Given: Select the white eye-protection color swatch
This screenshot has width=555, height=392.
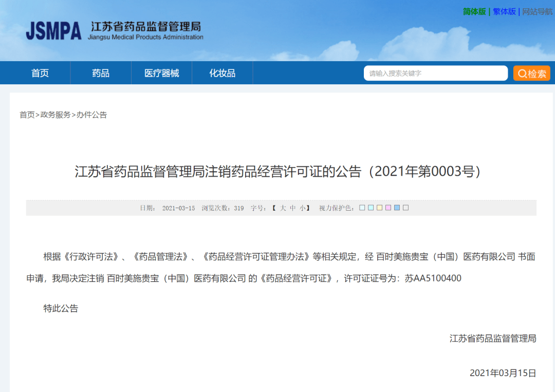Looking at the screenshot, I should point(406,208).
